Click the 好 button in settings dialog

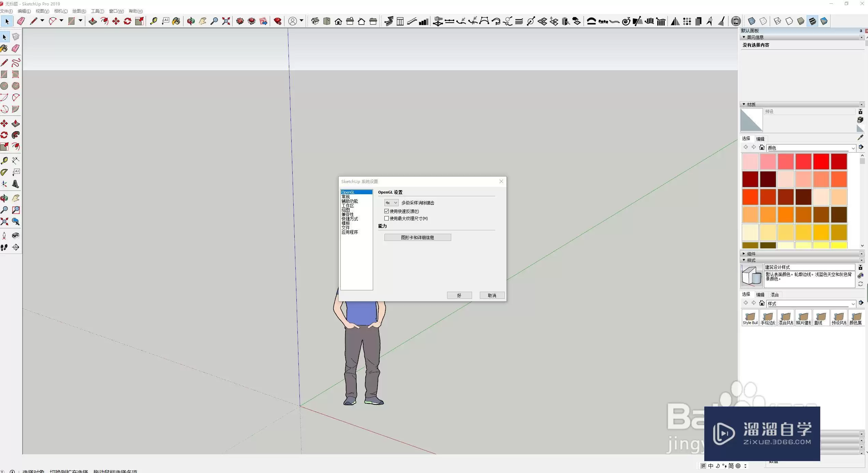click(459, 295)
